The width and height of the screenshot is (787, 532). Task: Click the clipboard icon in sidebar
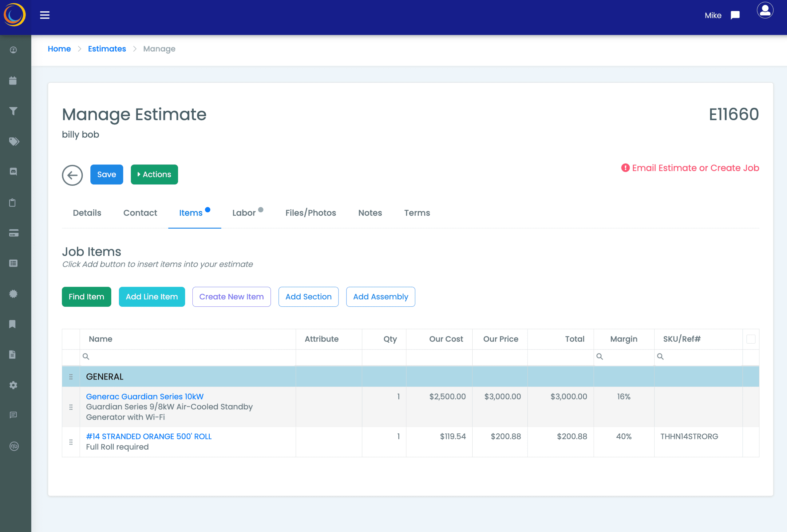click(13, 203)
